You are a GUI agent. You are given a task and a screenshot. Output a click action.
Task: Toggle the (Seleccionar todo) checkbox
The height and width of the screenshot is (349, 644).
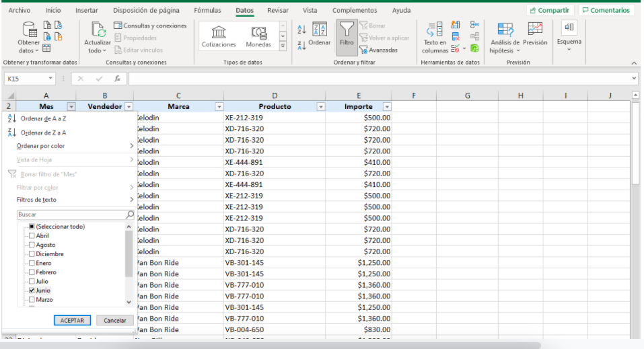(32, 227)
